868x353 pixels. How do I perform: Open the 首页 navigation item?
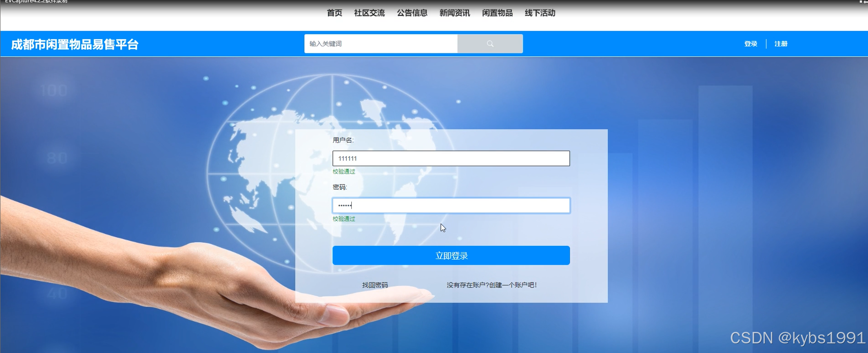334,13
